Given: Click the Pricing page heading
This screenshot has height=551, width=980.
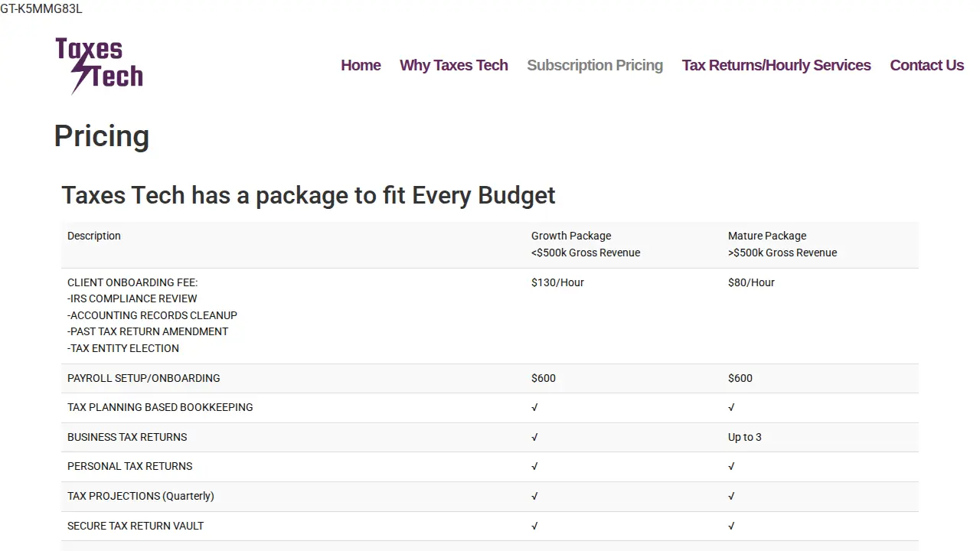Looking at the screenshot, I should coord(102,136).
